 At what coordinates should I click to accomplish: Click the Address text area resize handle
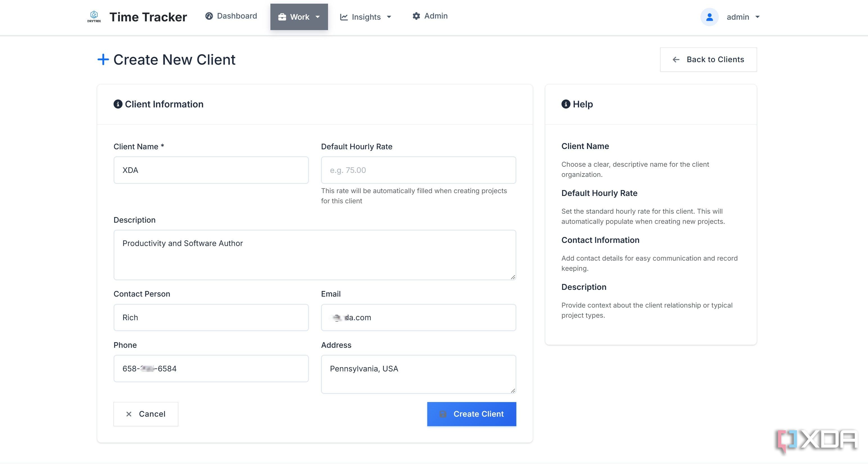(x=513, y=390)
